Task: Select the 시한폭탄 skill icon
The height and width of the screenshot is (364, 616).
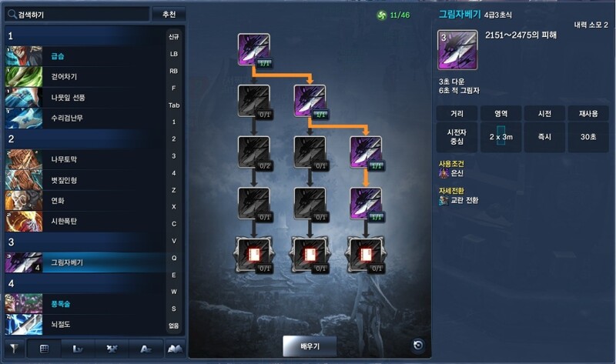Action: [24, 222]
